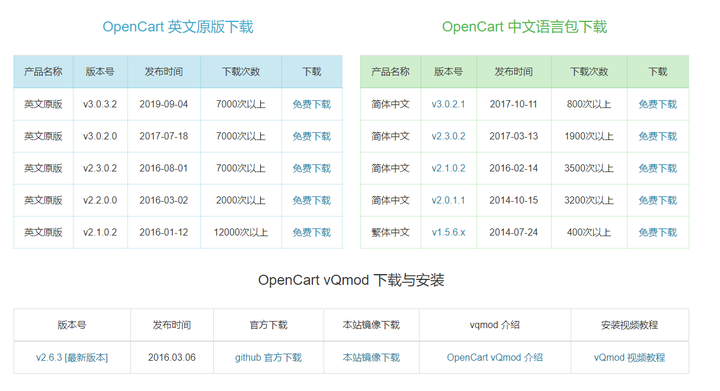Click the 本站镜像下载 link in the v2.6.3 row

pos(371,357)
